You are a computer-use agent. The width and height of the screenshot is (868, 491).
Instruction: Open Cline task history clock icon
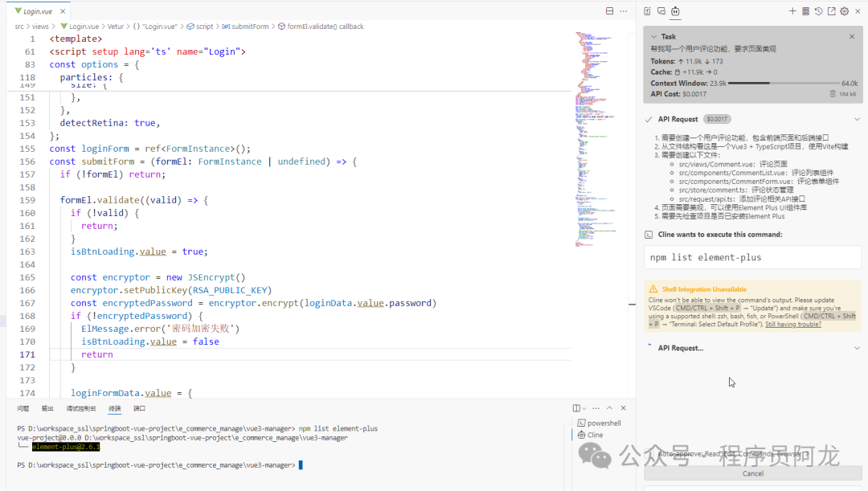click(x=818, y=11)
